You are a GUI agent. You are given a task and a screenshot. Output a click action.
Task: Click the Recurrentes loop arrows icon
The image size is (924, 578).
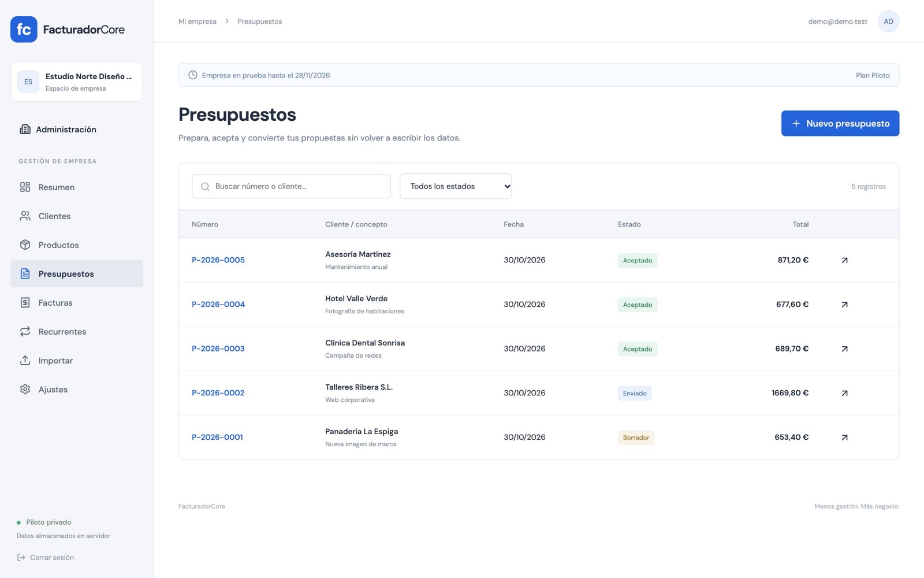[x=25, y=332]
